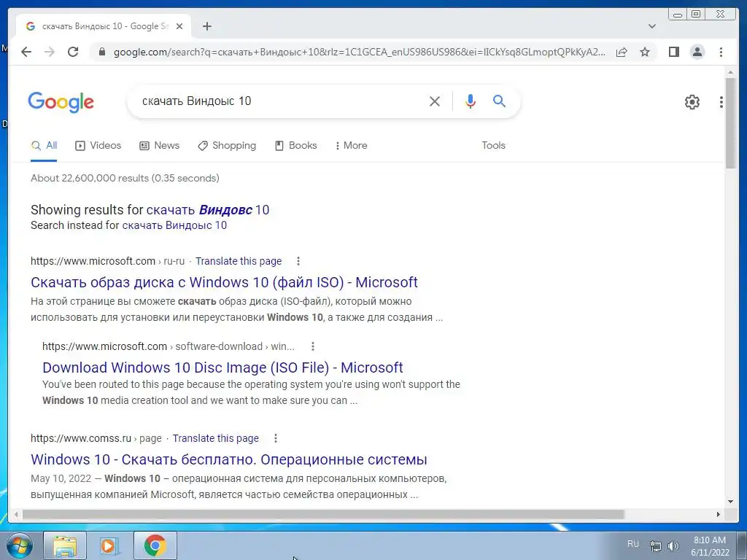The image size is (747, 560).
Task: Click corrected query скачать Виндовс 10
Action: coord(208,209)
